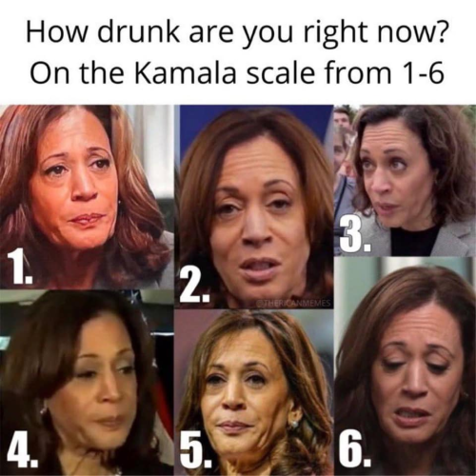The width and height of the screenshot is (476, 476).
Task: Click the word "Kamala" in the caption
Action: 187,71
